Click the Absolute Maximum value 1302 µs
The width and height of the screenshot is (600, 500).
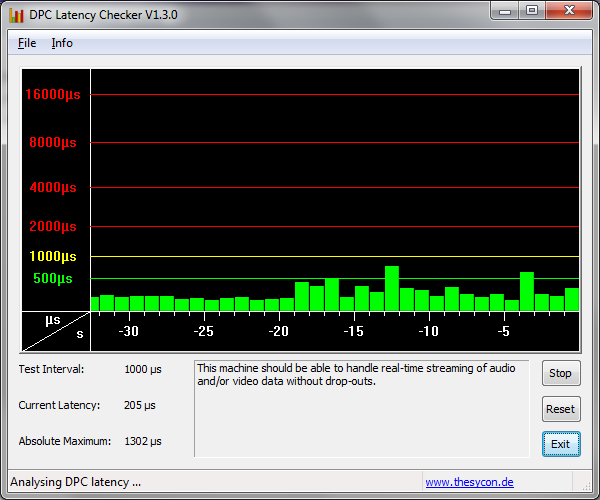click(x=143, y=441)
